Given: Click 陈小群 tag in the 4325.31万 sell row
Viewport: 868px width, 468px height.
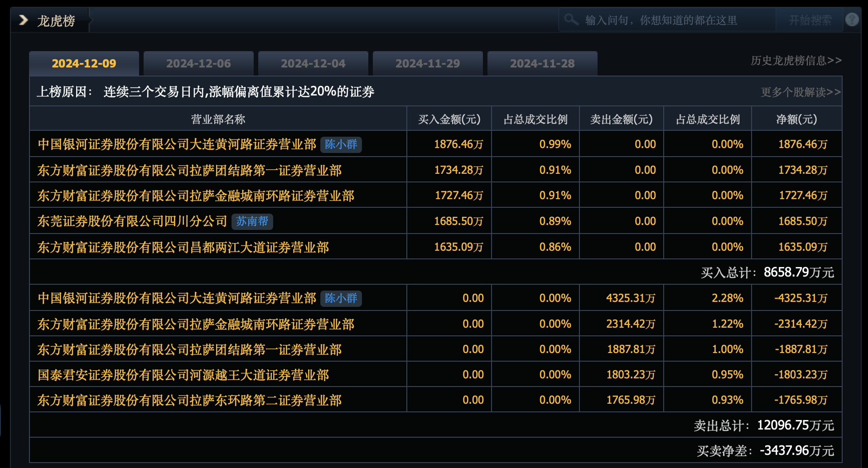Looking at the screenshot, I should [x=341, y=298].
